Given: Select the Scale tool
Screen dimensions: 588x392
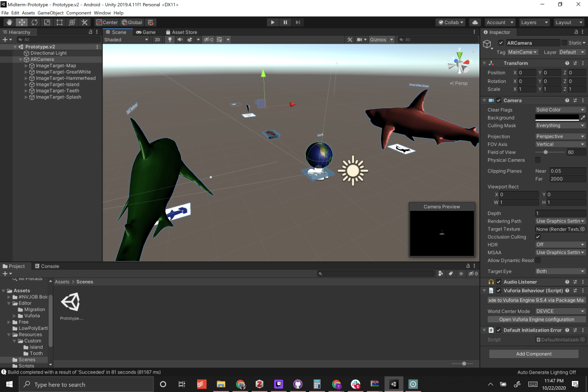Looking at the screenshot, I should point(47,22).
